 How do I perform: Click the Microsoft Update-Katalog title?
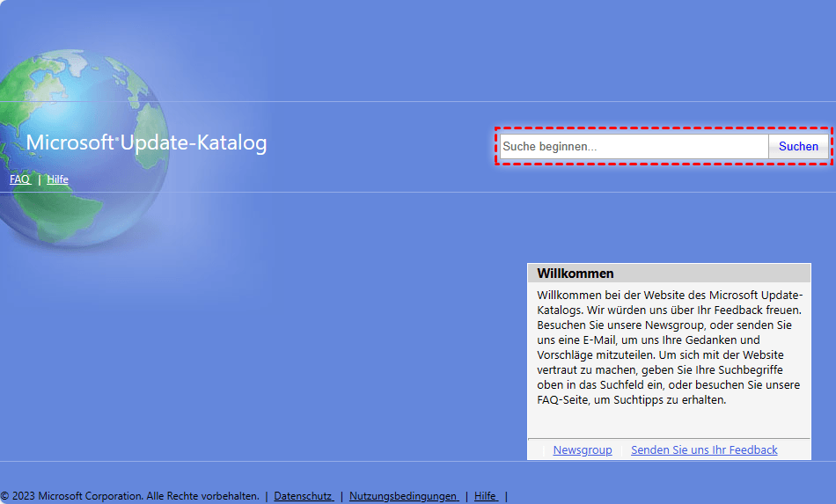click(x=146, y=142)
